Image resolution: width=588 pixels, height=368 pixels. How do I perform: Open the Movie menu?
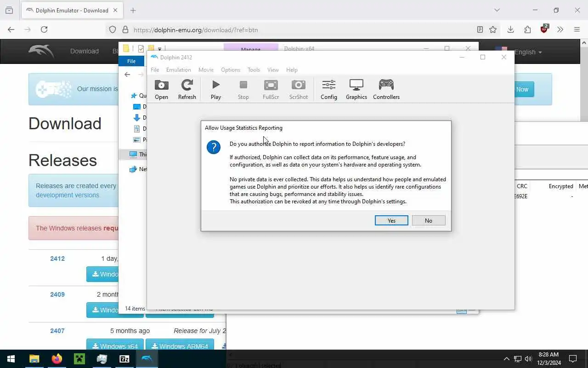pos(206,70)
